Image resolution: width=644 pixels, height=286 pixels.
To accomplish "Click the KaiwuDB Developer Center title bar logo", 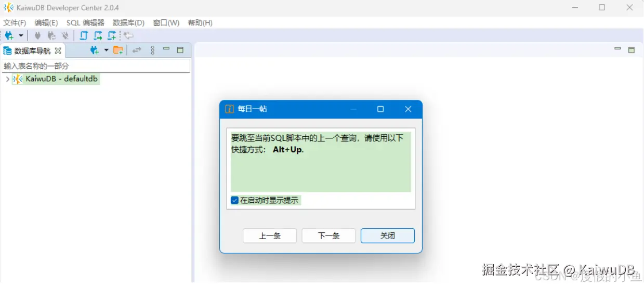I will click(8, 7).
